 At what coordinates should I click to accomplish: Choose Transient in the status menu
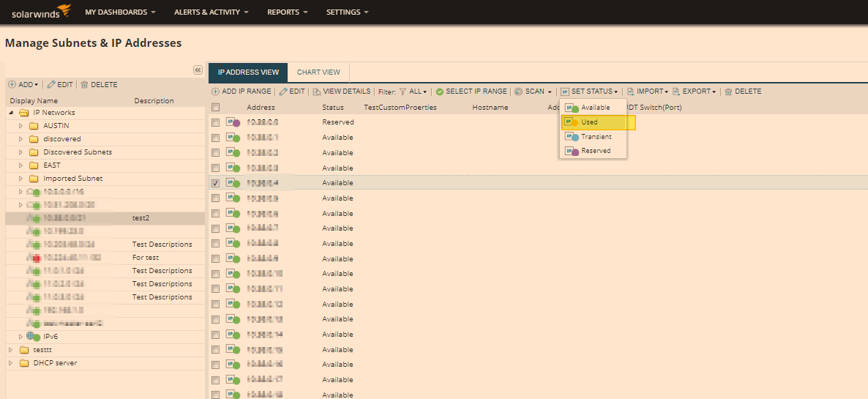pos(593,137)
